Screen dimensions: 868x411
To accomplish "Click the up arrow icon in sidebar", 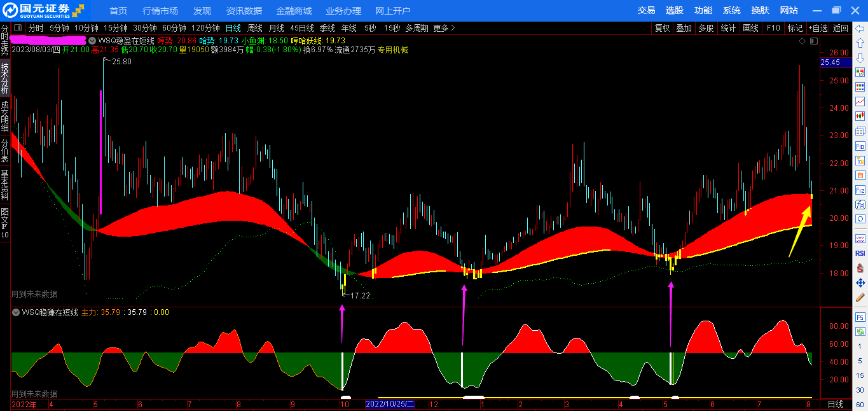I will coord(860,43).
